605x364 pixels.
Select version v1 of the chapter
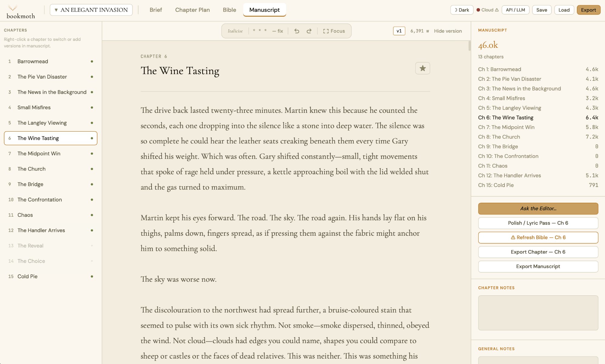point(399,31)
